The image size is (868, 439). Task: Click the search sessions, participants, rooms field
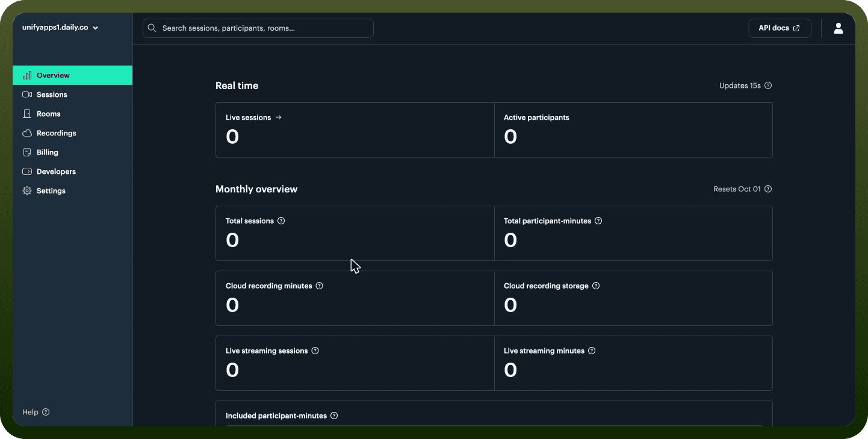point(258,28)
